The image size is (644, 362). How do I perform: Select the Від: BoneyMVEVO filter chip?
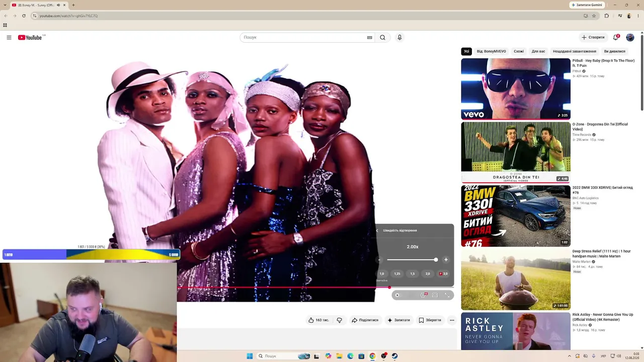click(492, 51)
